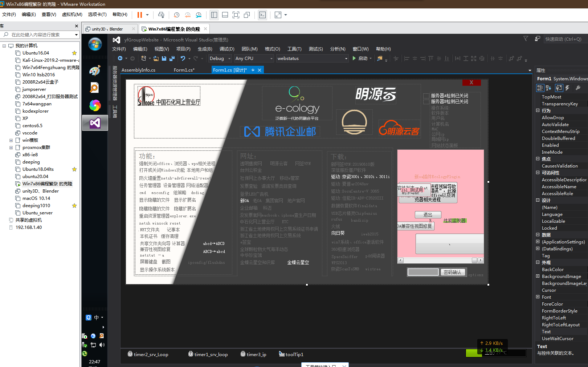
Task: Sort properties alphabetically icon
Action: pyautogui.click(x=548, y=88)
